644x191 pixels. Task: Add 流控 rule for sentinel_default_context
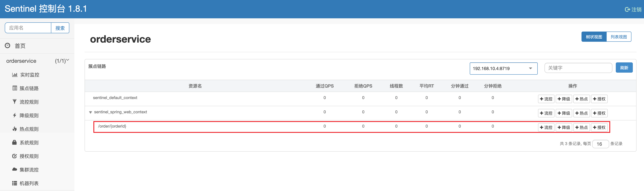tap(546, 99)
